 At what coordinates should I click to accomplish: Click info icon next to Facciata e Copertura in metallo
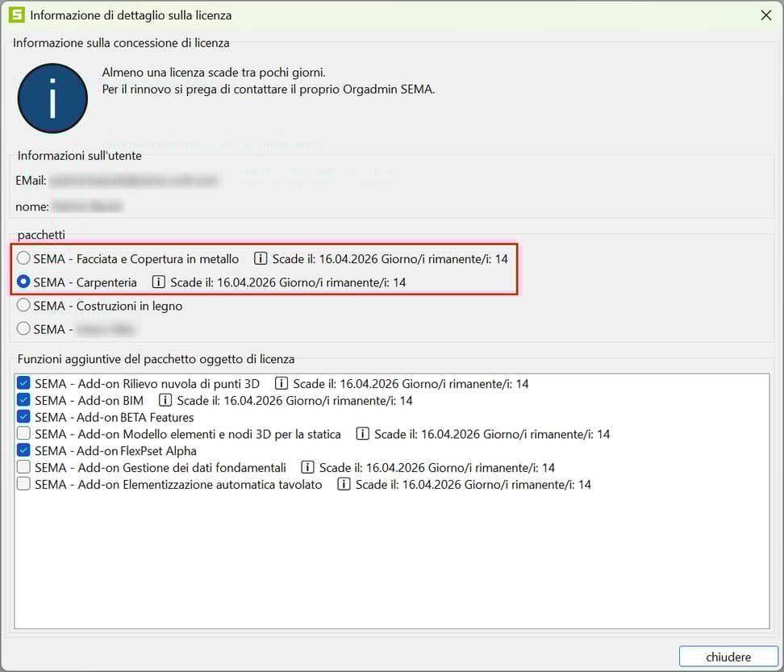point(261,259)
